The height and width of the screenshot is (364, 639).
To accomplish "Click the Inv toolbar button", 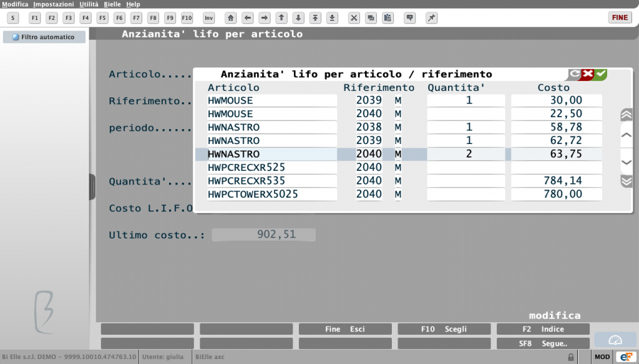I will 208,18.
